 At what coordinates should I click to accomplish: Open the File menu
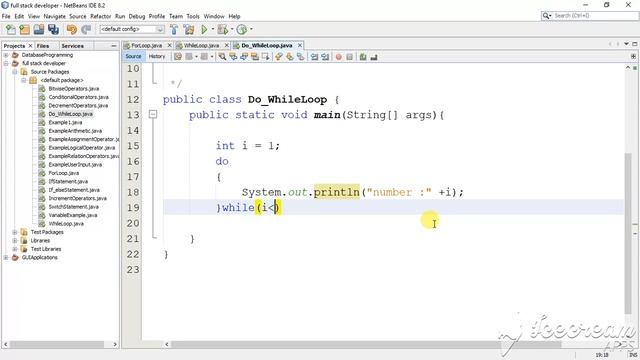[x=6, y=16]
